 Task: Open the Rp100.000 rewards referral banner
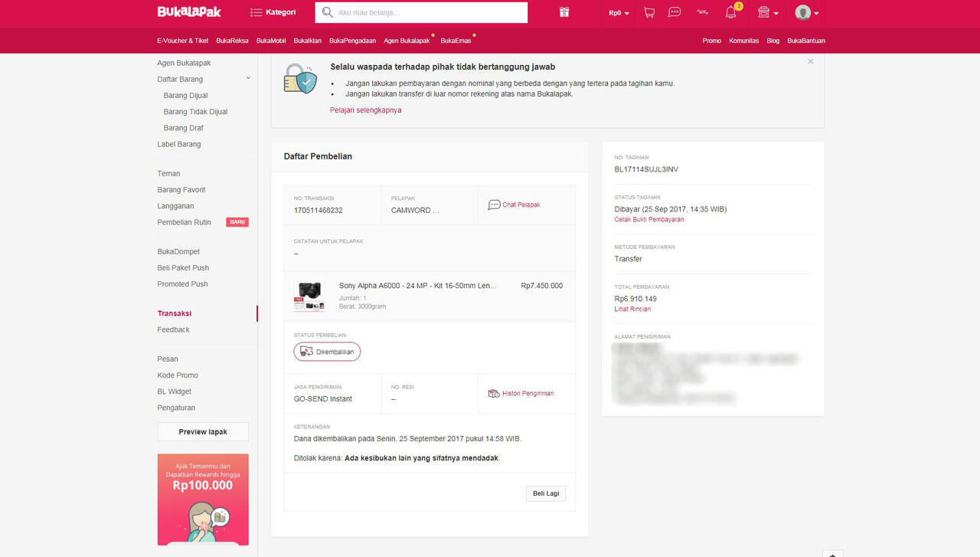203,500
